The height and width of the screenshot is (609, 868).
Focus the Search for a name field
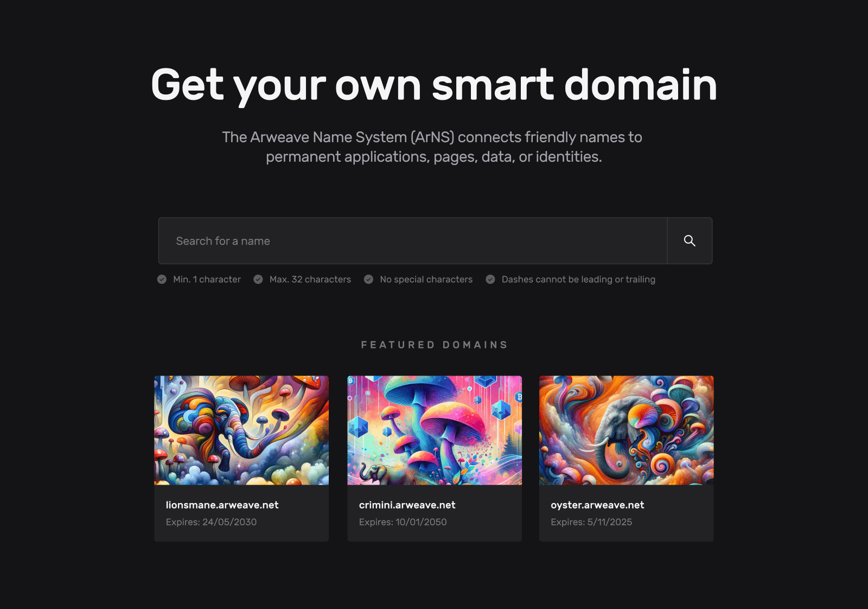click(413, 241)
